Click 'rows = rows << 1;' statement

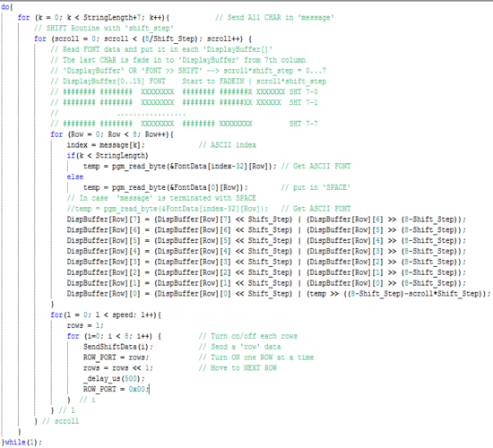118,368
